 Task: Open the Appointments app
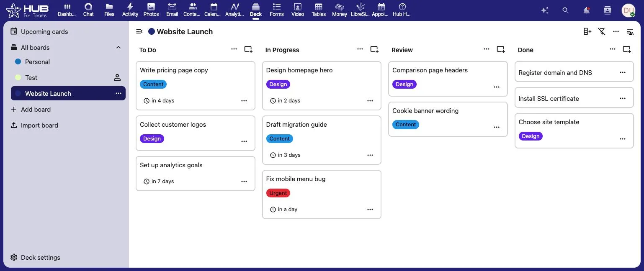[381, 10]
